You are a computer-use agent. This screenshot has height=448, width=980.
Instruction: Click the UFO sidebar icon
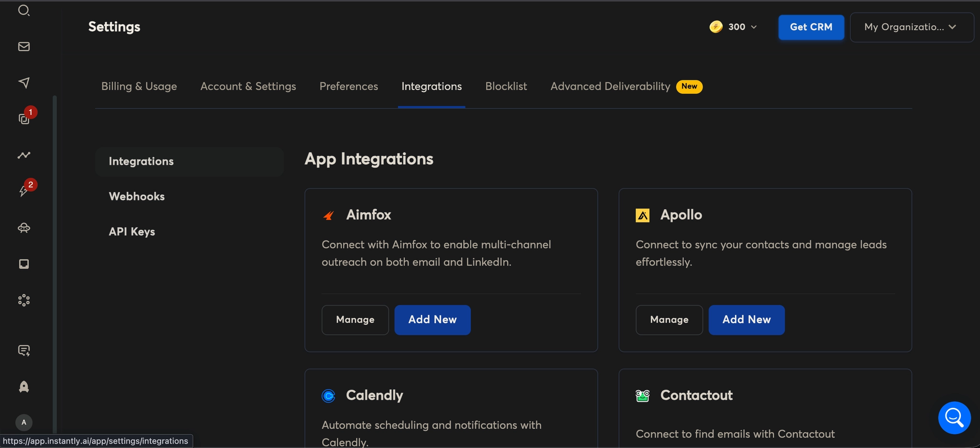[x=23, y=228]
